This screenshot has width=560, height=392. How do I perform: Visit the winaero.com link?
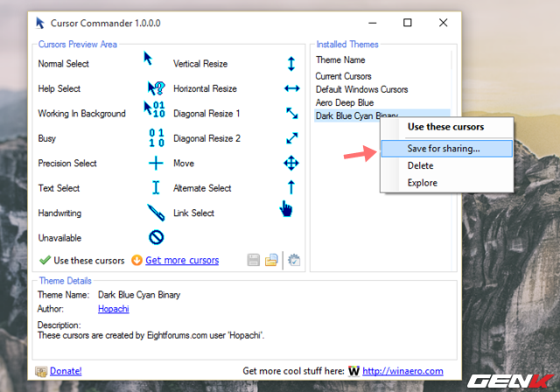[x=402, y=371]
